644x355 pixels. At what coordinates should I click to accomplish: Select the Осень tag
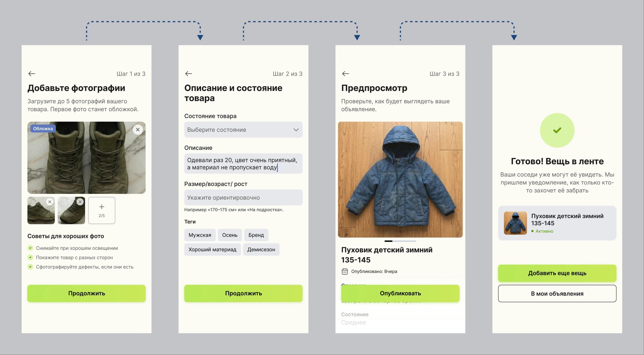230,235
